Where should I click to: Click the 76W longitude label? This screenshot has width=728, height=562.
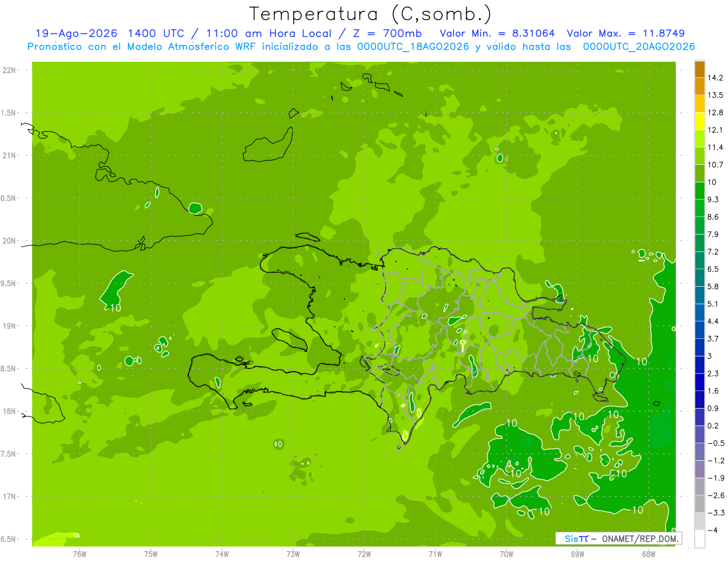click(79, 554)
